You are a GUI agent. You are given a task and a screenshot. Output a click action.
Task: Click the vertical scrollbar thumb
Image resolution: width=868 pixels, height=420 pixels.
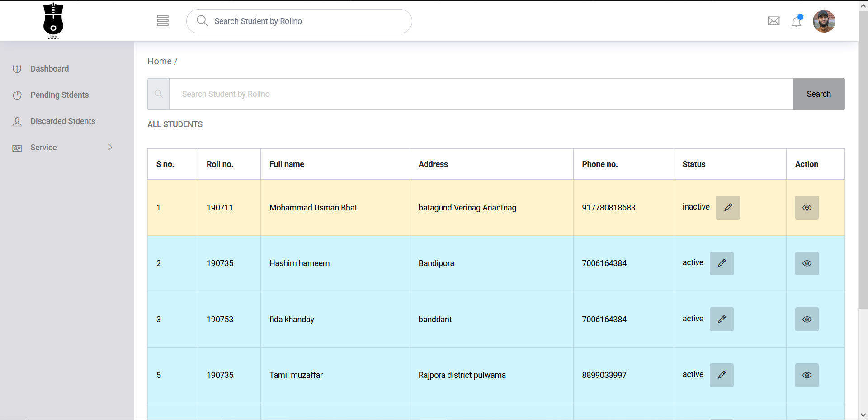pos(863,160)
